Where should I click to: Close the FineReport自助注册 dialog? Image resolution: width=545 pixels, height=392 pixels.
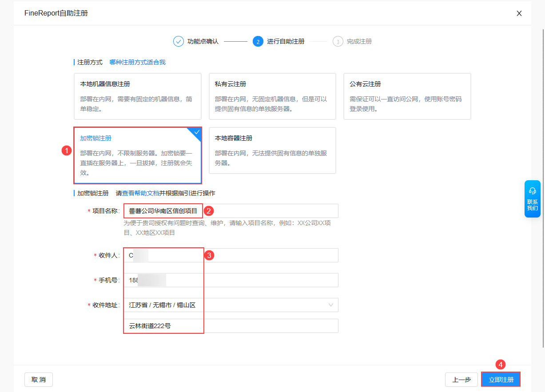[519, 13]
